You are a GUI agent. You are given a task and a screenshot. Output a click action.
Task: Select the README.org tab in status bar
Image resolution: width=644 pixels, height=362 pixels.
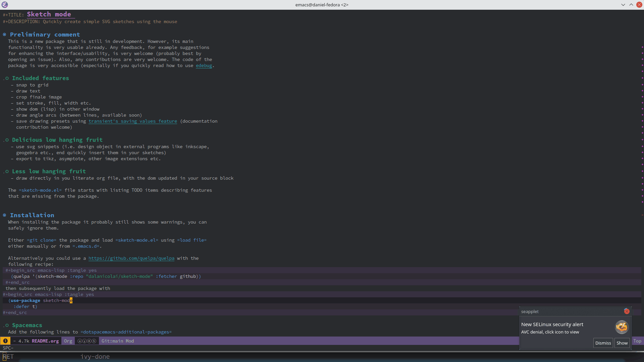45,341
